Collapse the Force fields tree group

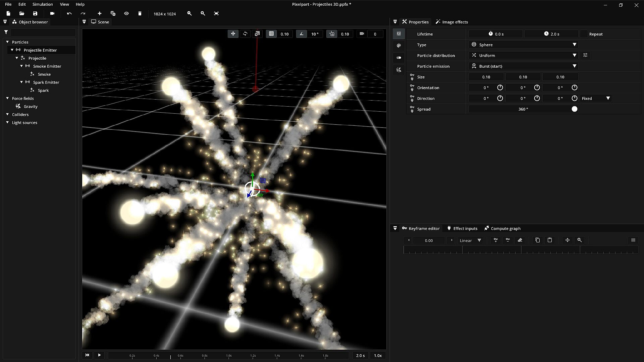pyautogui.click(x=7, y=98)
